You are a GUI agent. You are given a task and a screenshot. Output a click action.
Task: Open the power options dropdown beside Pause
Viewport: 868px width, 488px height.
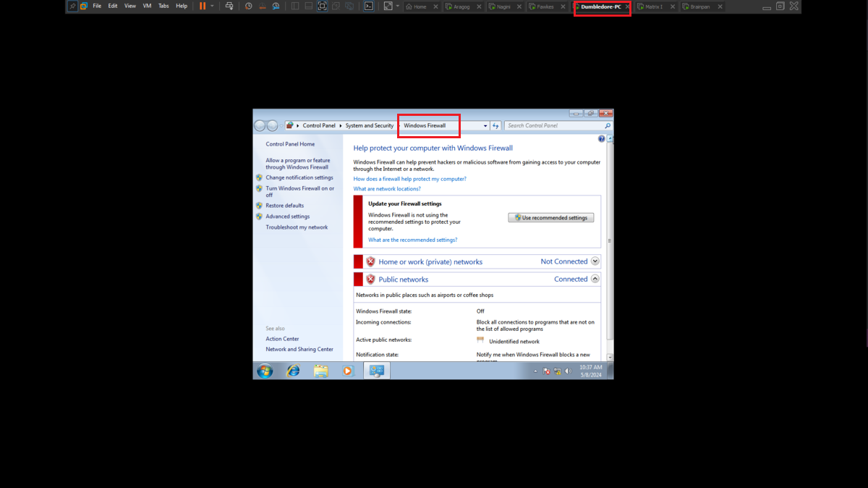pos(212,6)
